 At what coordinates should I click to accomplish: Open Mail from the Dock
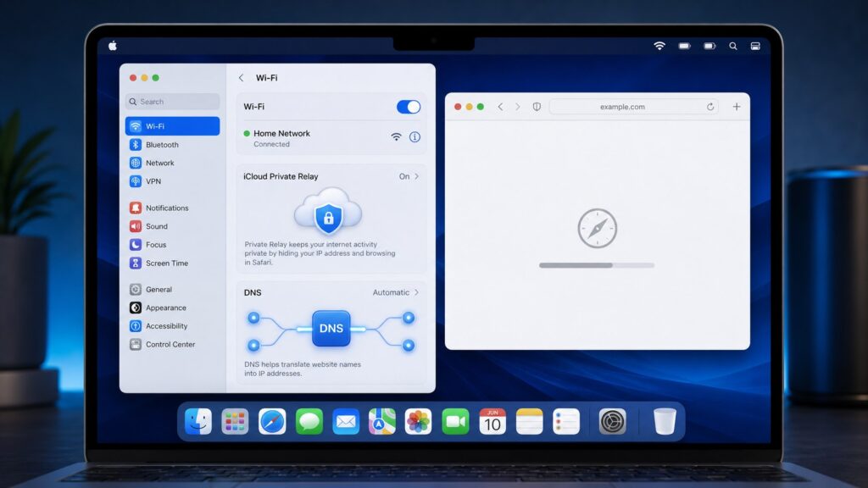pos(346,422)
